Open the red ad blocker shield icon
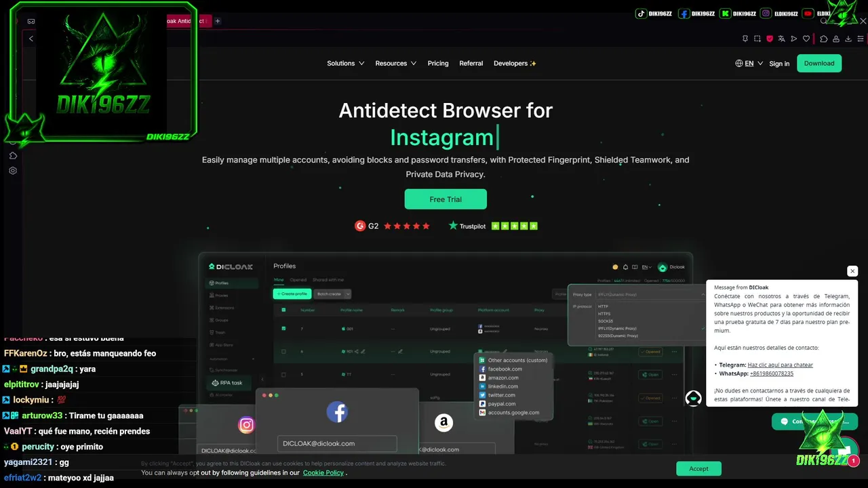868x488 pixels. [770, 39]
